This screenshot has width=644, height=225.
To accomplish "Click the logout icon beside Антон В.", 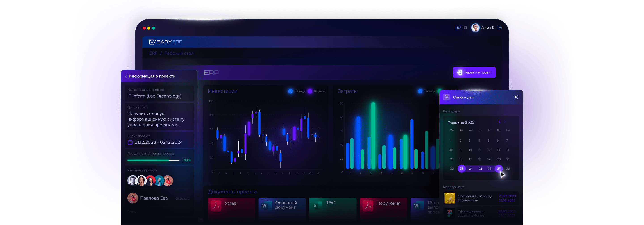I will (x=499, y=28).
